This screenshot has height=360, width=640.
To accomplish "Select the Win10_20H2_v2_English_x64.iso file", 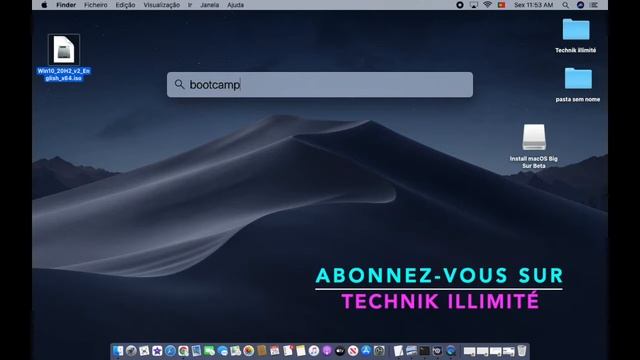I will [64, 58].
